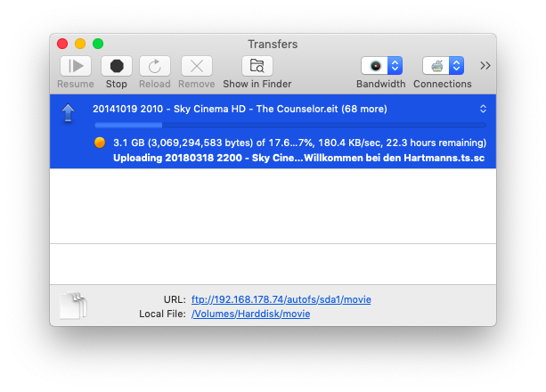Image resolution: width=546 pixels, height=392 pixels.
Task: Show the transferred file in Finder
Action: pyautogui.click(x=257, y=66)
